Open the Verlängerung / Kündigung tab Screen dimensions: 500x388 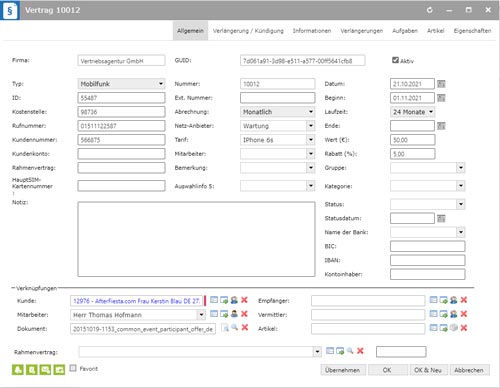click(x=248, y=31)
